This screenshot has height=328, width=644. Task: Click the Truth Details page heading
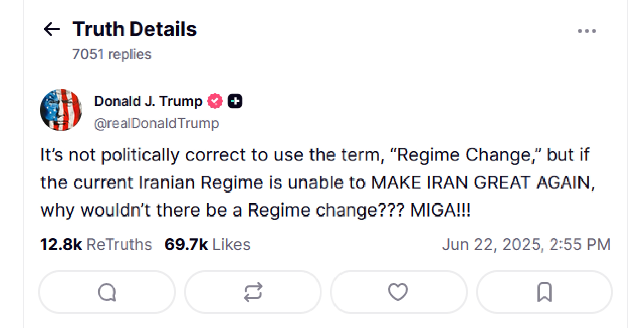point(134,29)
